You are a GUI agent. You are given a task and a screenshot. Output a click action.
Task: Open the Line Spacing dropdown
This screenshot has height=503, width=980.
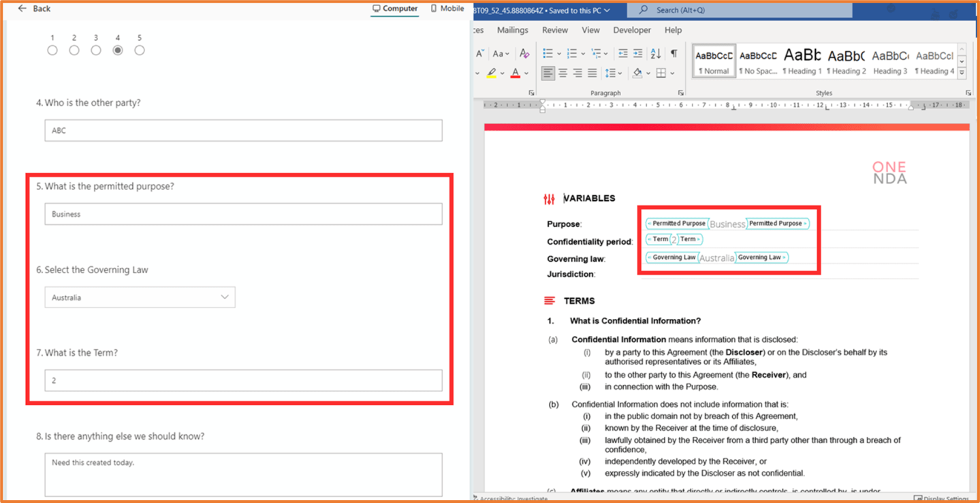[x=612, y=72]
